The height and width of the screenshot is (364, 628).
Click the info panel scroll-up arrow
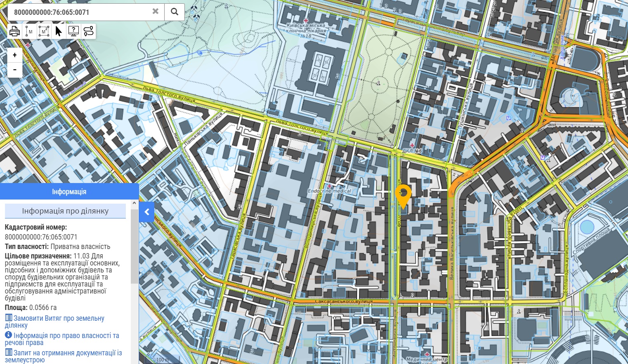(x=135, y=204)
